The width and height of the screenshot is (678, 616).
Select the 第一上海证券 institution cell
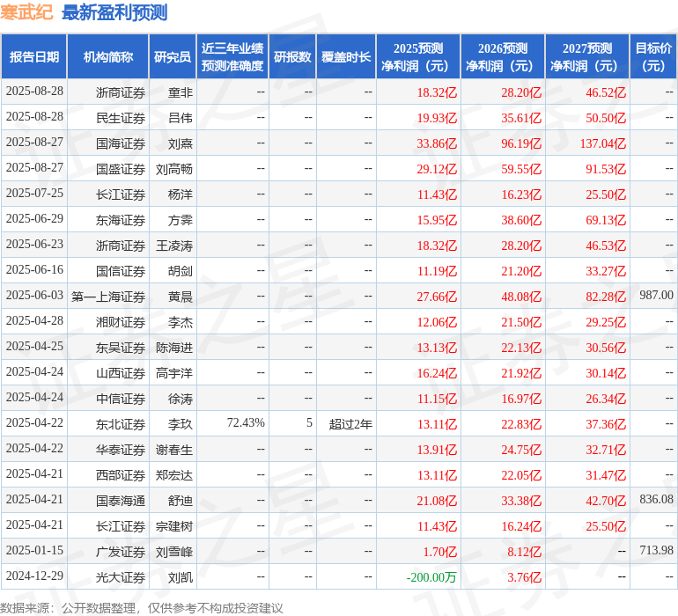pyautogui.click(x=108, y=297)
